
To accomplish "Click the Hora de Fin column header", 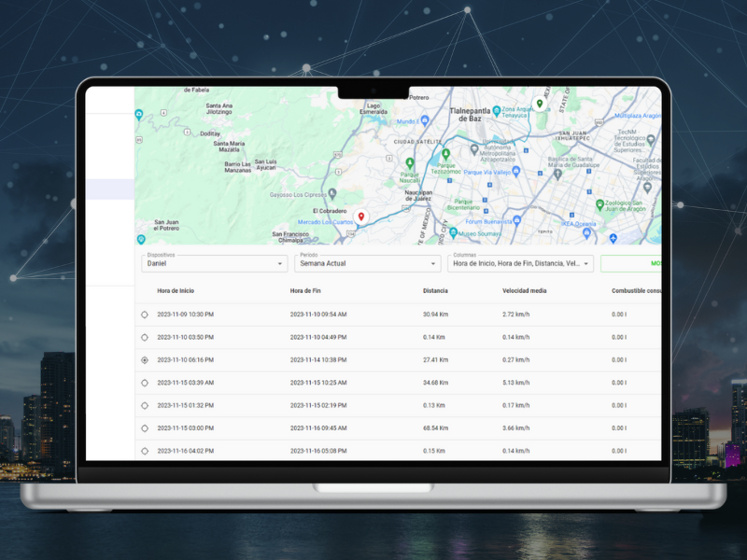I will pyautogui.click(x=305, y=291).
